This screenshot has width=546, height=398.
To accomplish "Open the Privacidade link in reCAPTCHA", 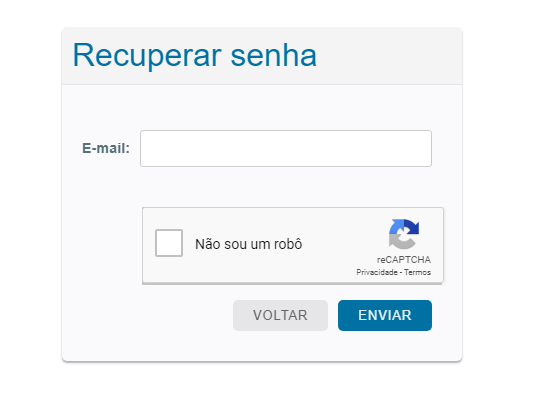I will click(x=377, y=272).
